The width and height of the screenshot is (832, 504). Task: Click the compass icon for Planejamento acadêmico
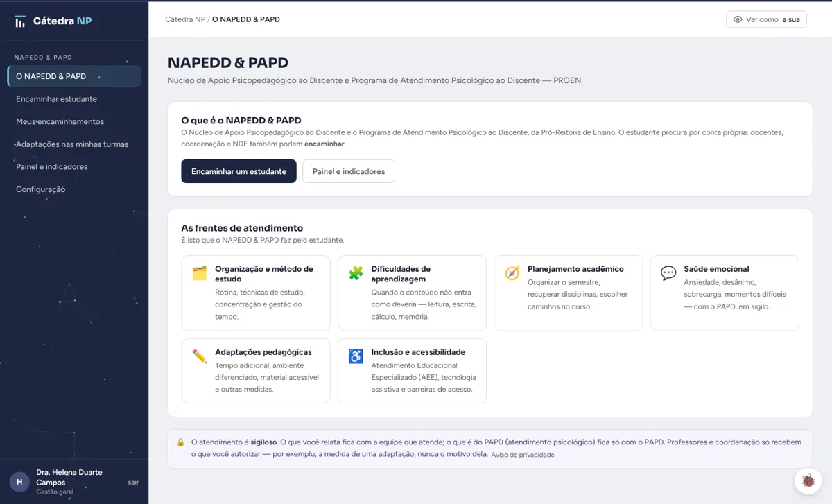512,273
